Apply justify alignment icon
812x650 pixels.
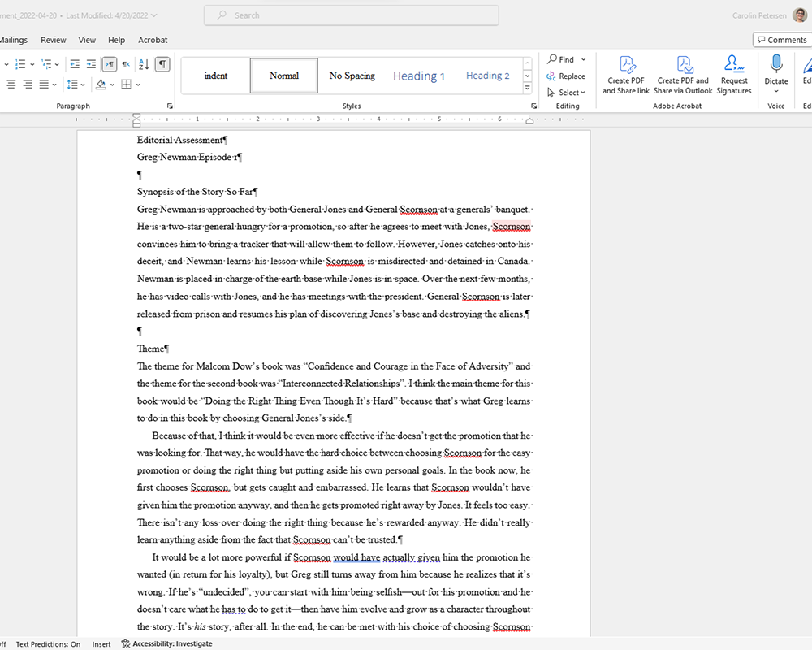tap(45, 84)
